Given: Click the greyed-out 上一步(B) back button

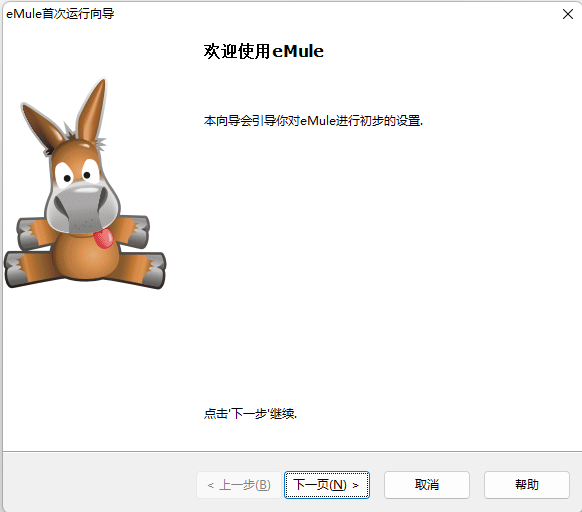Looking at the screenshot, I should click(x=239, y=485).
